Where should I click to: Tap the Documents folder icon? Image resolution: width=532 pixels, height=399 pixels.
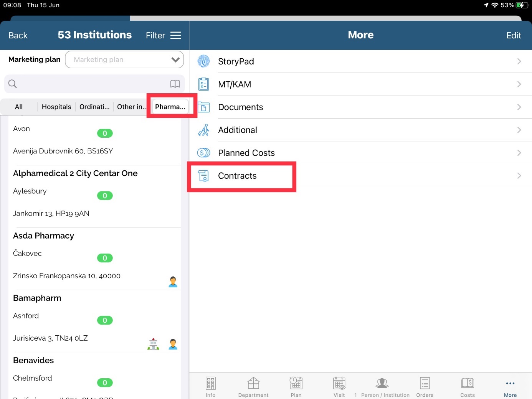(x=203, y=107)
